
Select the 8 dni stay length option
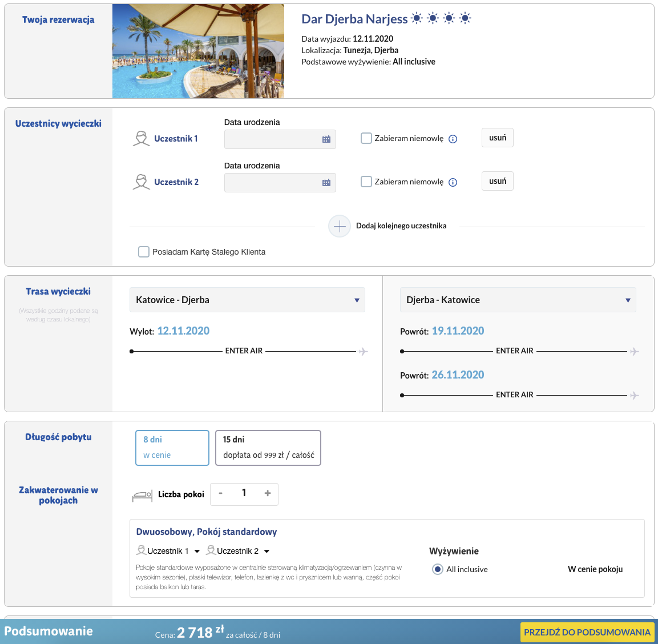(172, 448)
